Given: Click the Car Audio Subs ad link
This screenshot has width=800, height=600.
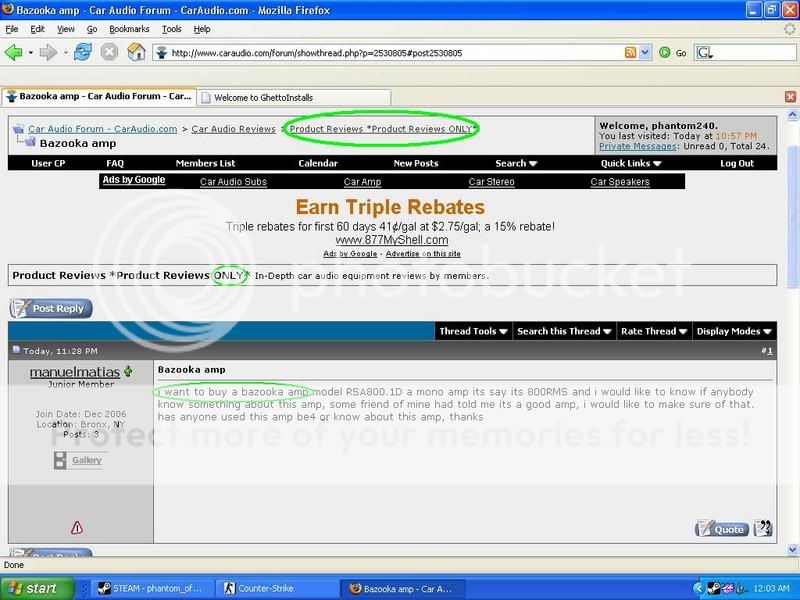Looking at the screenshot, I should pyautogui.click(x=233, y=182).
